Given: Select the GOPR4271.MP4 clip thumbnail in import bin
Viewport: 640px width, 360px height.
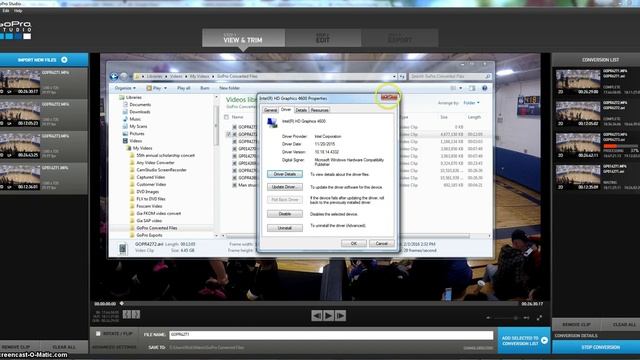Looking at the screenshot, I should 20,82.
